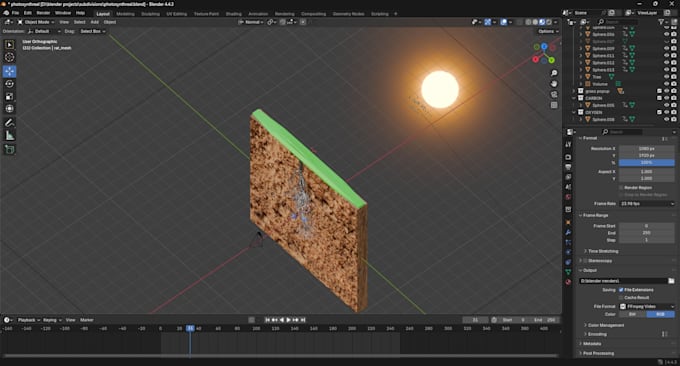
Task: Select the Transform tool
Action: coord(10,109)
